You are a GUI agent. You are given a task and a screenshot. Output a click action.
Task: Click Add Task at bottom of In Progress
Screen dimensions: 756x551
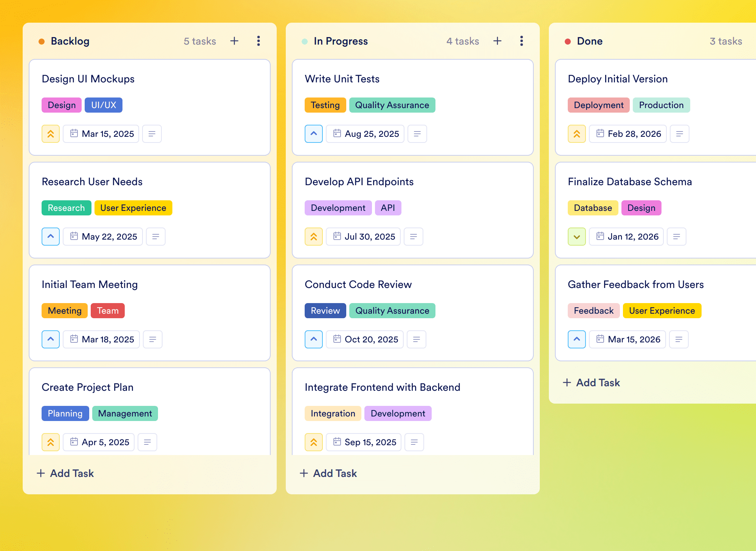click(x=328, y=473)
